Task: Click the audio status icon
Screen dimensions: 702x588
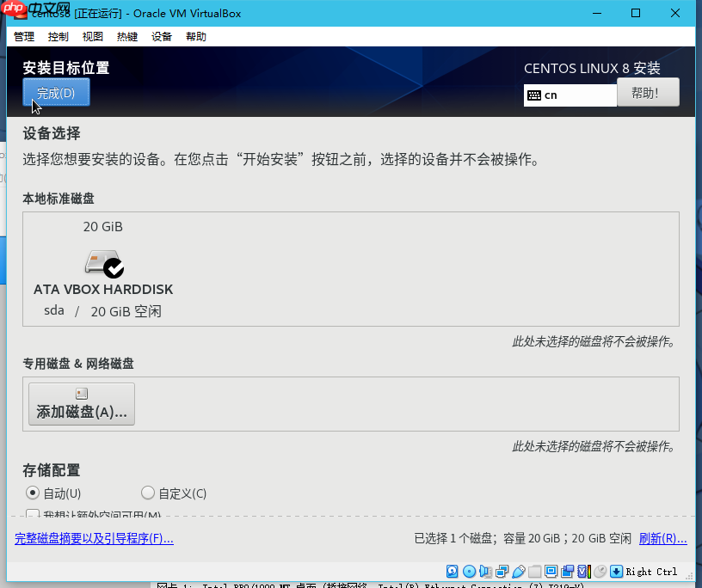Action: tap(485, 571)
